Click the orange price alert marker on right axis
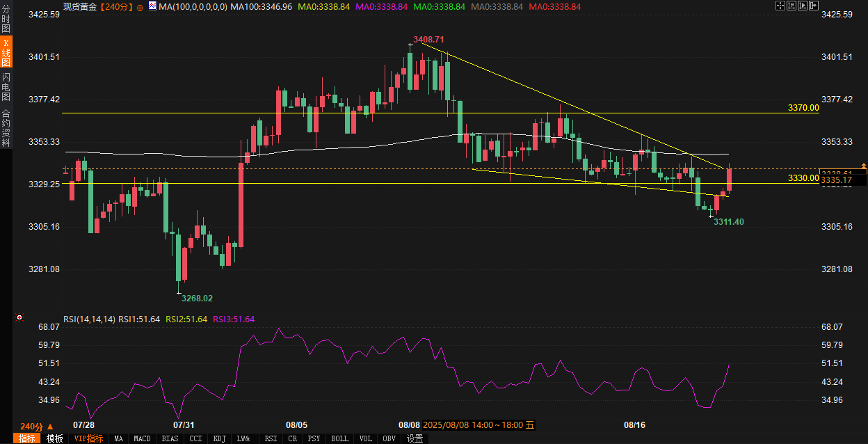 [x=864, y=167]
